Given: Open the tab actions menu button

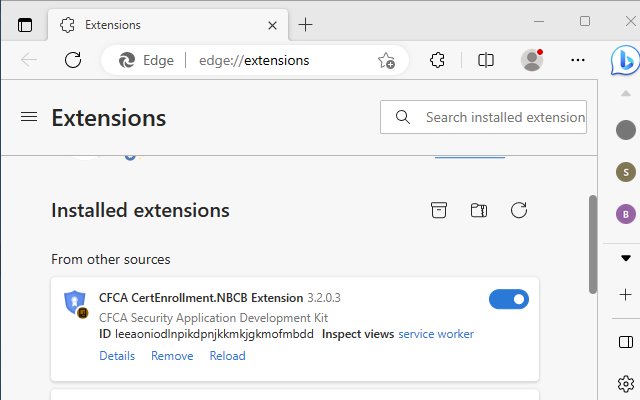Looking at the screenshot, I should [25, 24].
